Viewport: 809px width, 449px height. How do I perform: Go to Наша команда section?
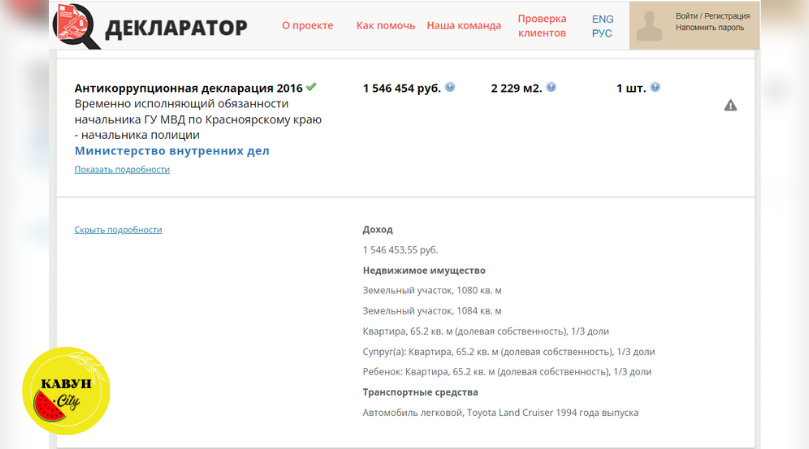(463, 26)
